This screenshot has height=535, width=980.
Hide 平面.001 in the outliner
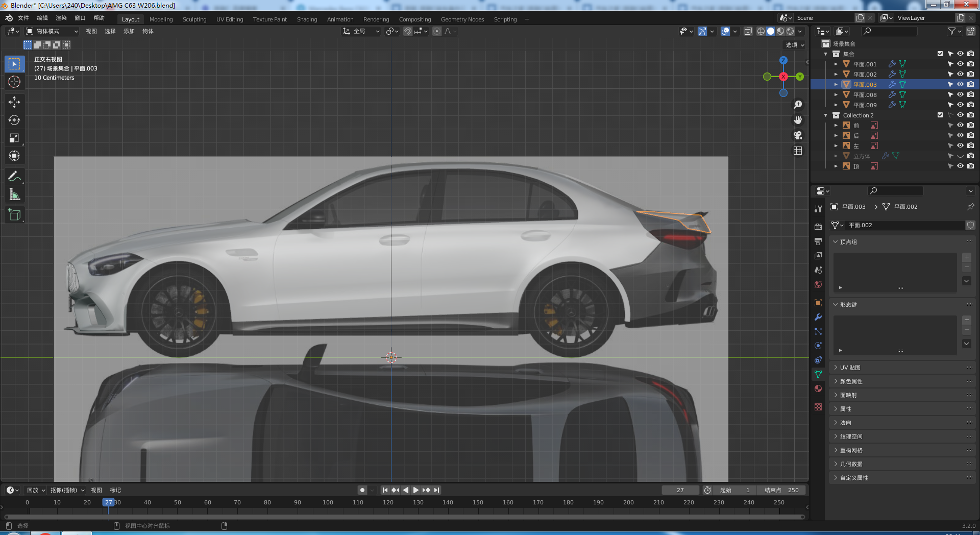tap(960, 64)
